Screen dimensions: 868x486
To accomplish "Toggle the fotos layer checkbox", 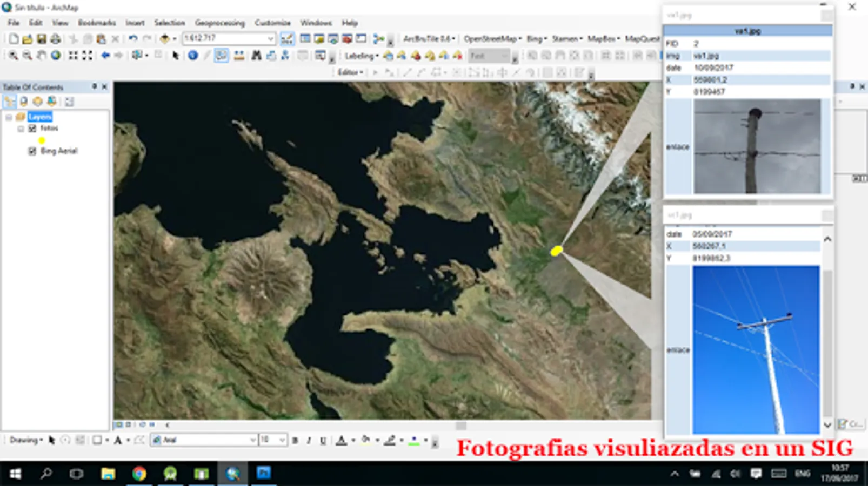I will (32, 129).
